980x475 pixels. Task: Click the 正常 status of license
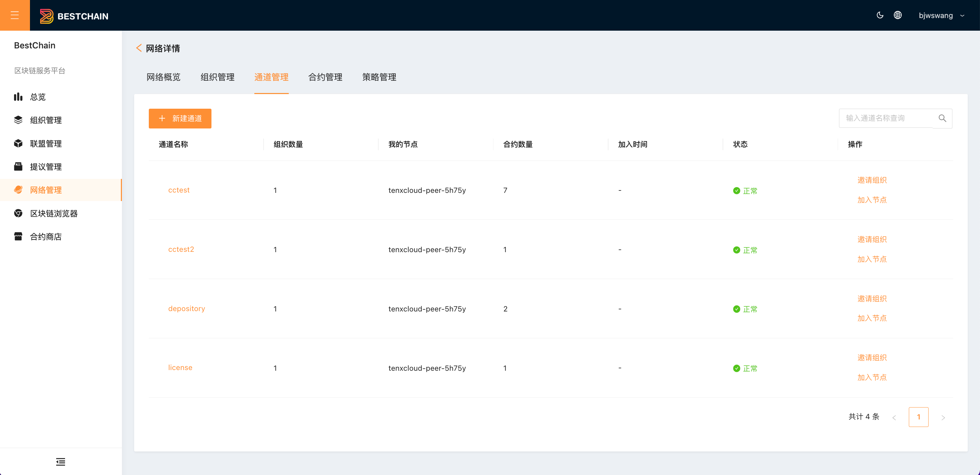745,368
